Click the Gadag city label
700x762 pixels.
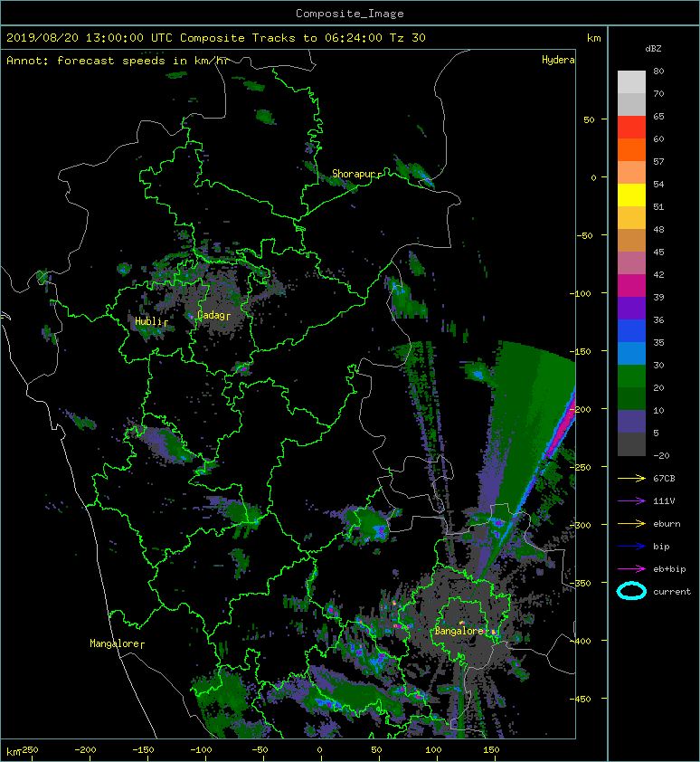(x=211, y=315)
